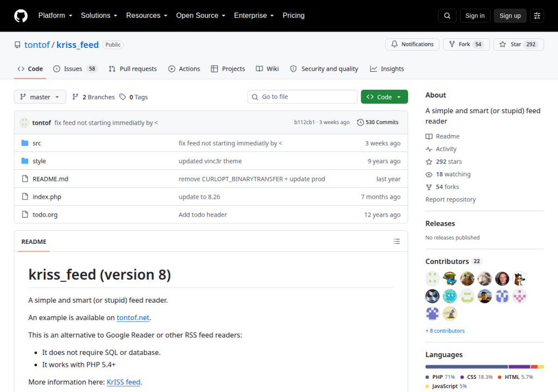Expand the Open Source menu
This screenshot has height=392, width=558.
(x=201, y=16)
